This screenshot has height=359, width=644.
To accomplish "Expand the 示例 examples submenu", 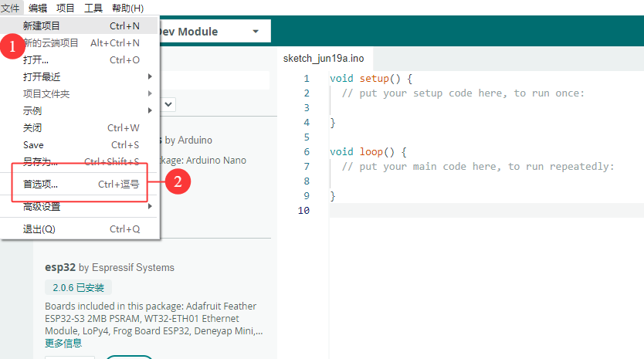I will (x=32, y=110).
